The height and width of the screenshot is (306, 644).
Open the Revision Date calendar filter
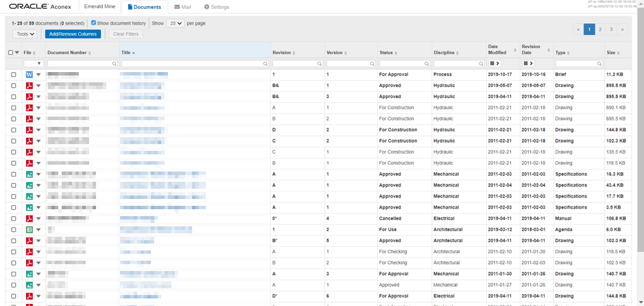coord(528,64)
